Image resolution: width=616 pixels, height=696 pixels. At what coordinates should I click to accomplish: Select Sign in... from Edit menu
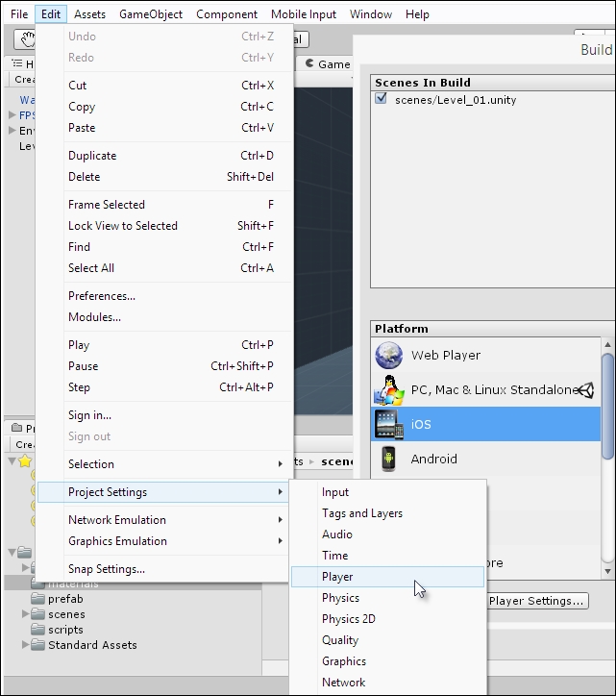(x=164, y=415)
